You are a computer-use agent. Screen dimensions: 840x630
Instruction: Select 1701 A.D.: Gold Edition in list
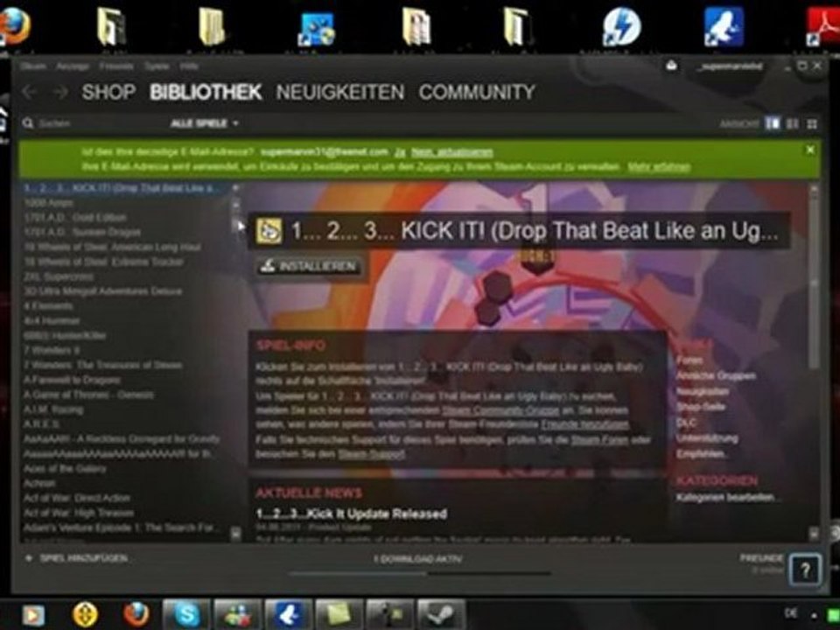pyautogui.click(x=75, y=218)
